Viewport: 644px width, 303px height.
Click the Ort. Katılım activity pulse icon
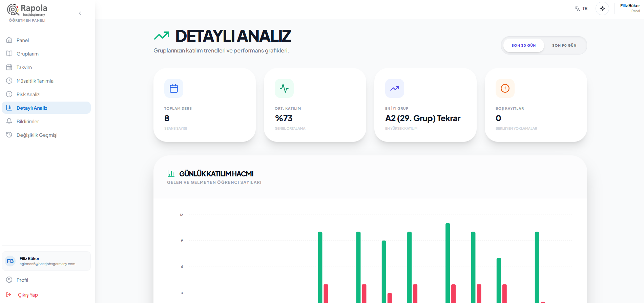(284, 88)
